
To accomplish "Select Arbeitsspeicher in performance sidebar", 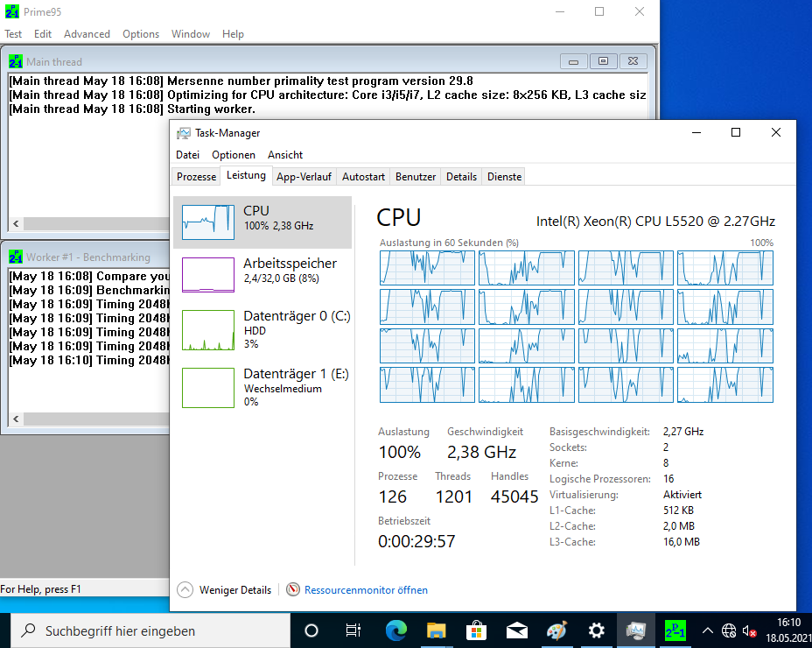I will [x=262, y=275].
